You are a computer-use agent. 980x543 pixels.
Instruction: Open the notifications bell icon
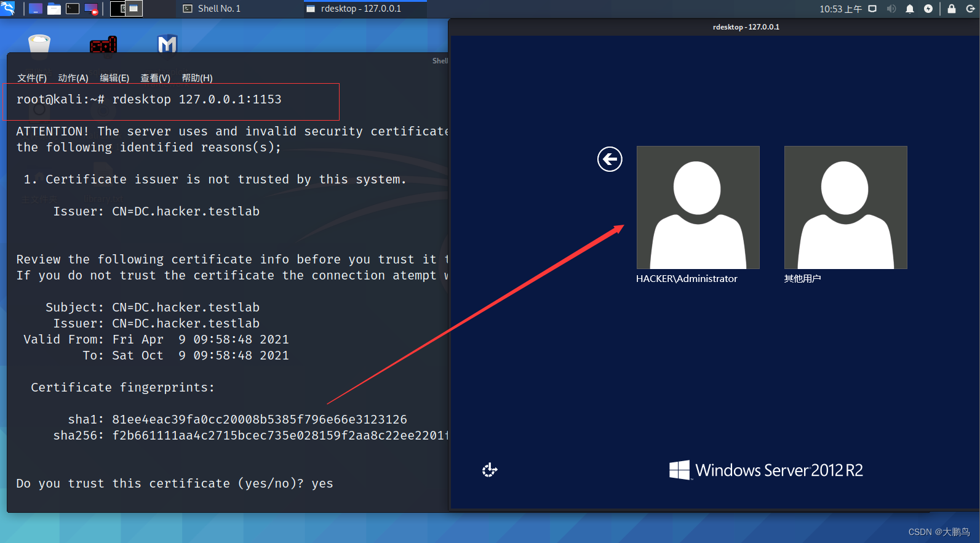[909, 9]
